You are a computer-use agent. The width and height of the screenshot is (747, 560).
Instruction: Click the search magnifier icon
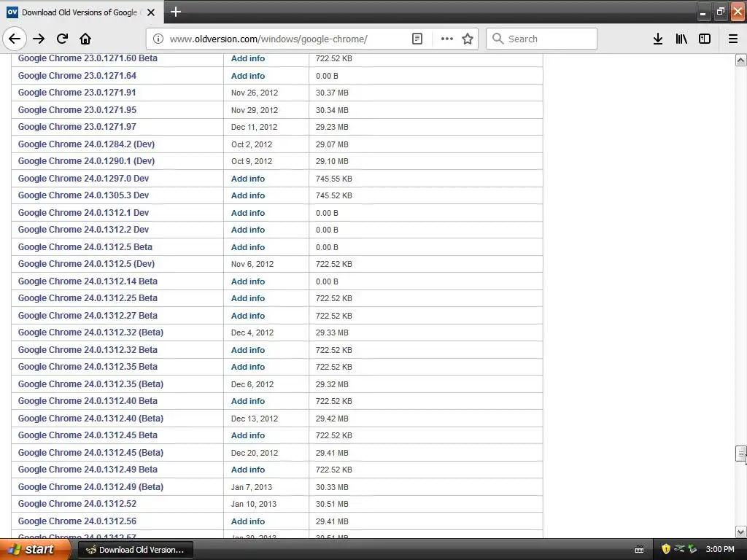498,39
